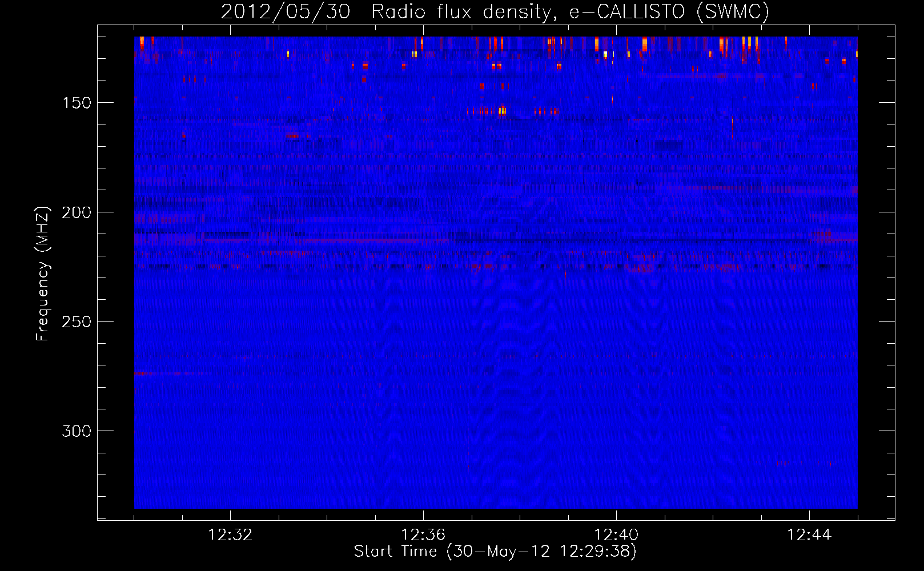Click the "Start Time (30-May-12 12:29:38)" label
The image size is (924, 571).
(495, 551)
